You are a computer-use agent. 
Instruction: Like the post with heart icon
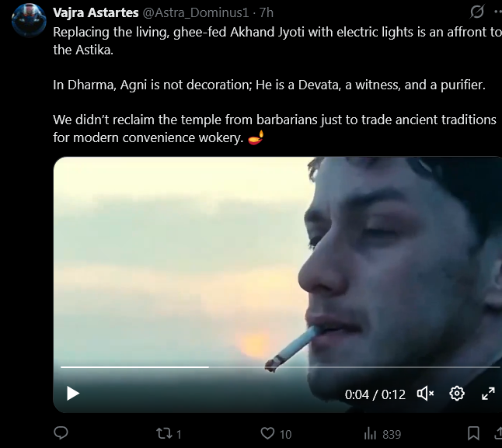click(268, 433)
